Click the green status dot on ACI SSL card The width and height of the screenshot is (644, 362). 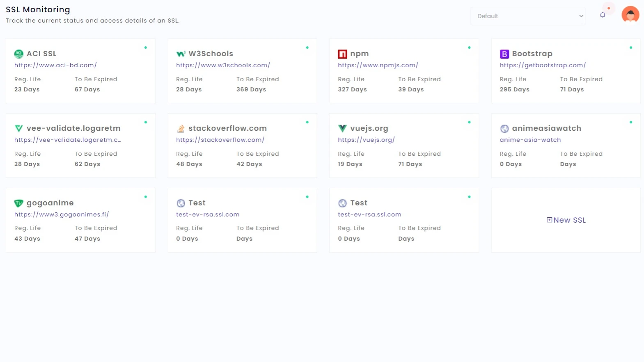coord(145,48)
